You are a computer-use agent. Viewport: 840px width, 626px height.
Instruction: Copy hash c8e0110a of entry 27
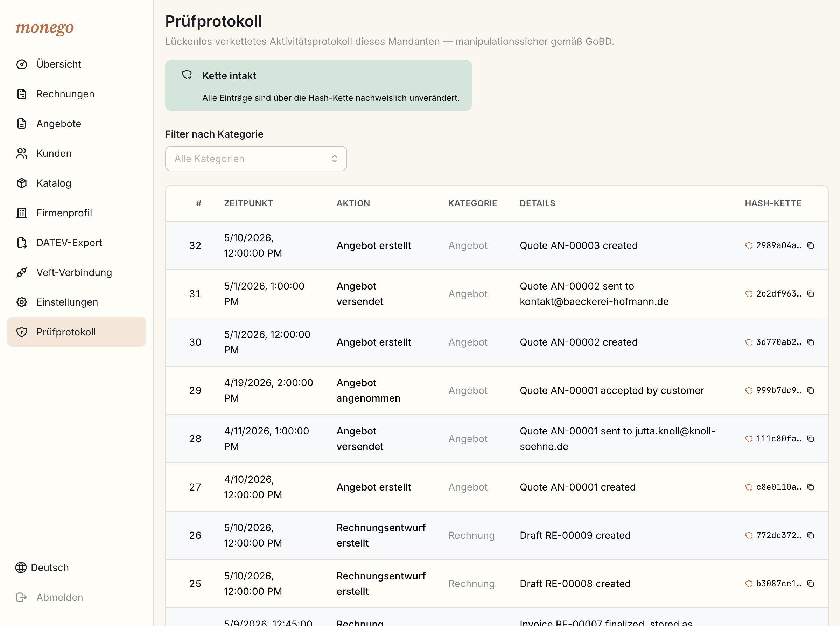tap(811, 487)
